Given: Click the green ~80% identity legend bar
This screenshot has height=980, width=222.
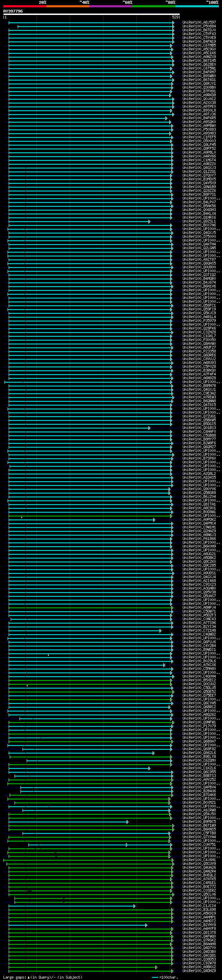Looking at the screenshot, I should coord(154,6).
